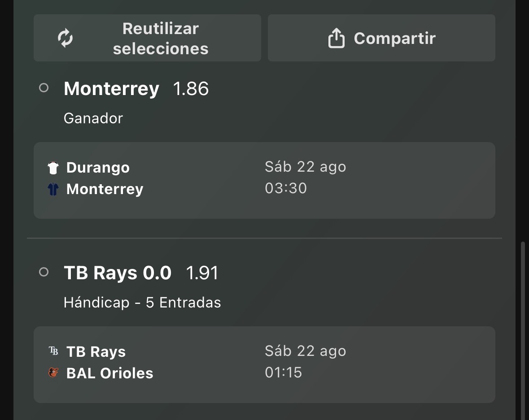Tap the Compartir button

tap(381, 38)
